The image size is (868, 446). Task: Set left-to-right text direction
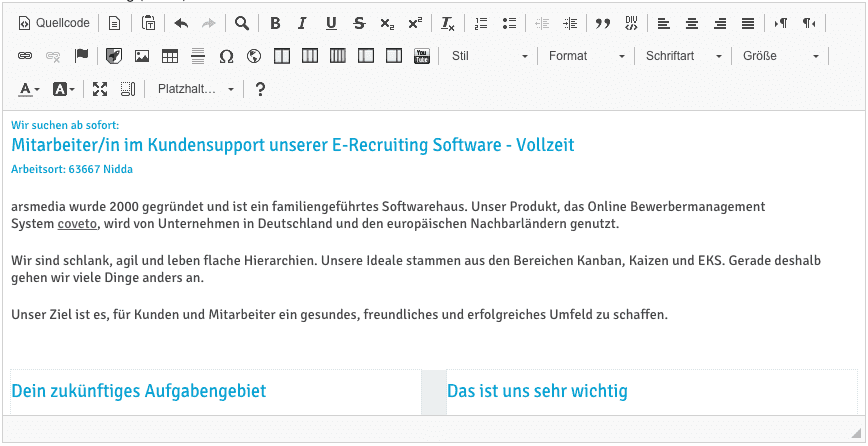coord(781,23)
